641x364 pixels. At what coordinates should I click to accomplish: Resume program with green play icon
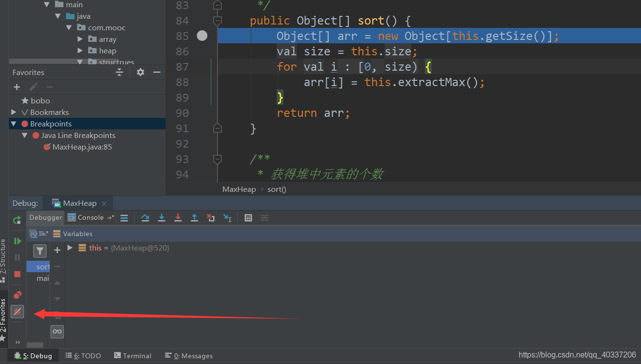point(17,241)
